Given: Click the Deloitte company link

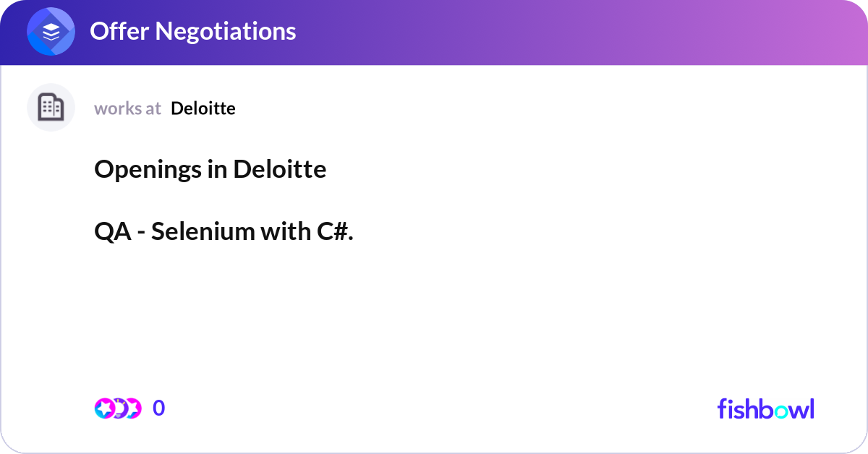Looking at the screenshot, I should pos(203,108).
